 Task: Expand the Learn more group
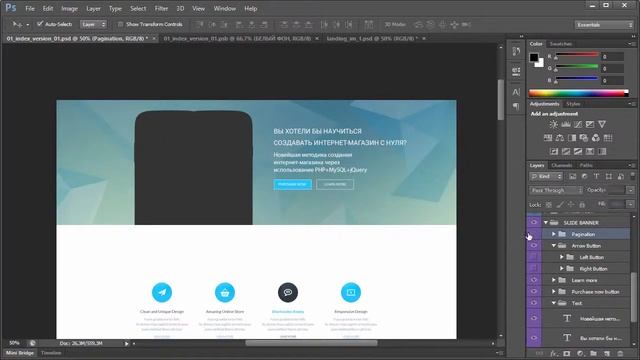[x=553, y=280]
